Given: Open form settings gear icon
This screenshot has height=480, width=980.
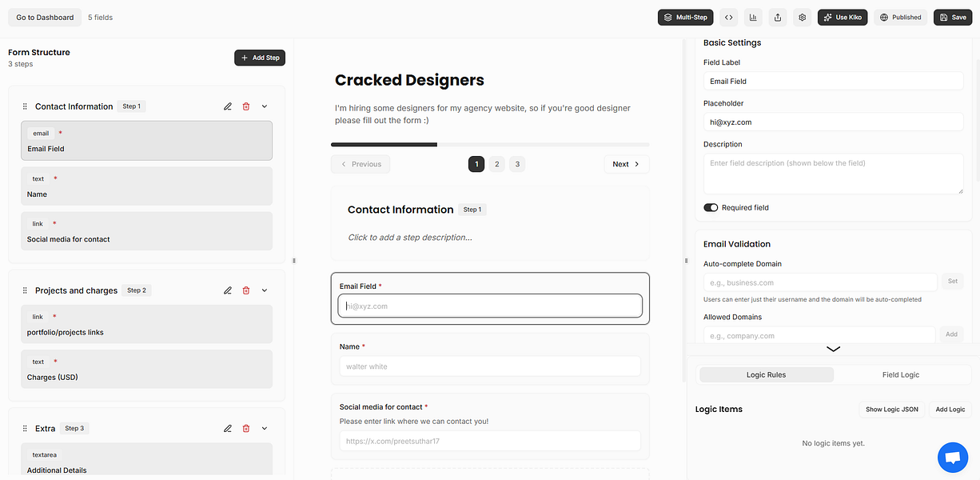Looking at the screenshot, I should point(803,17).
